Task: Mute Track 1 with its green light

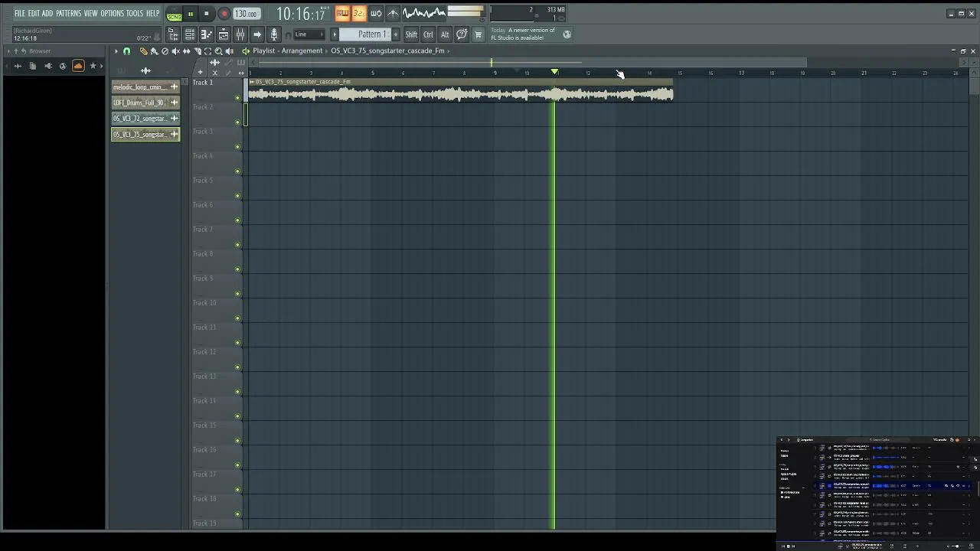Action: [x=237, y=98]
